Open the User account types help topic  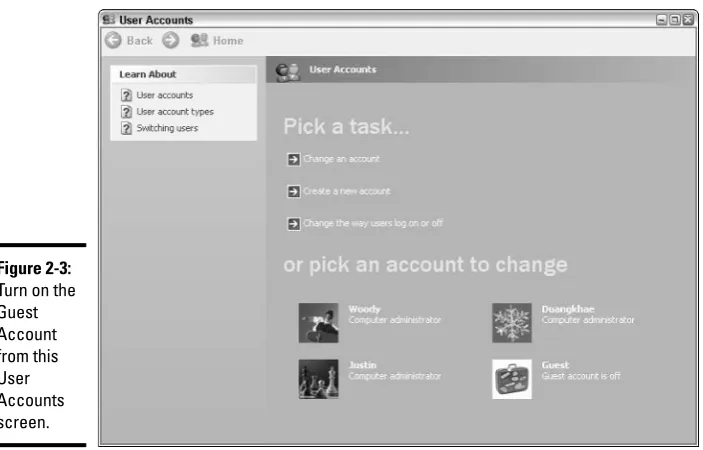(175, 112)
